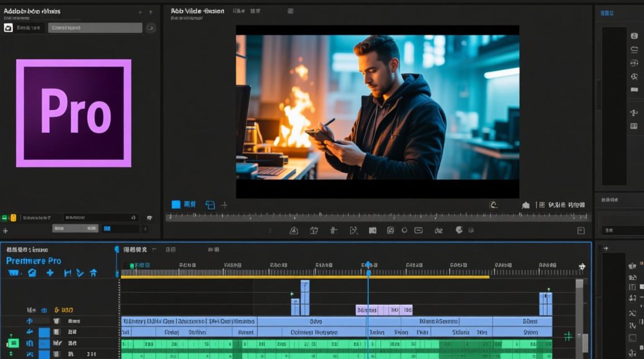This screenshot has height=359, width=644.
Task: Click the blue "Premiere Pro" title text
Action: (x=34, y=261)
